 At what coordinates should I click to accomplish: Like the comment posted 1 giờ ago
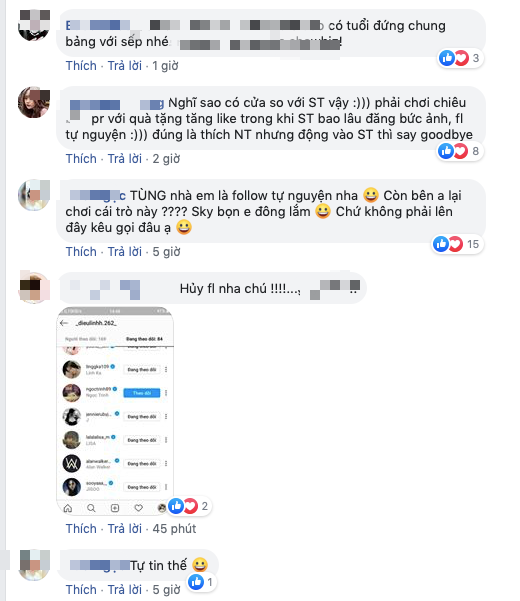click(x=81, y=66)
